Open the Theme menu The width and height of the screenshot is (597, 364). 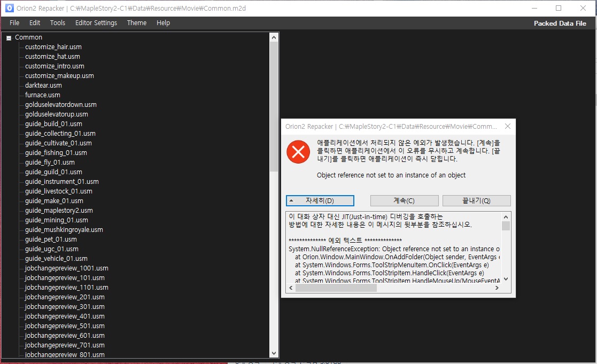[x=137, y=23]
